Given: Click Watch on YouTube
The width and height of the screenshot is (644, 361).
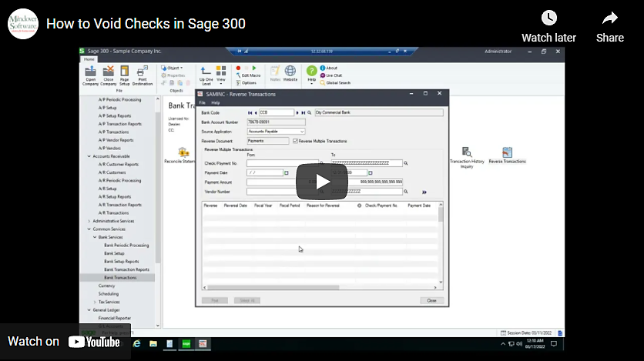Looking at the screenshot, I should [65, 342].
